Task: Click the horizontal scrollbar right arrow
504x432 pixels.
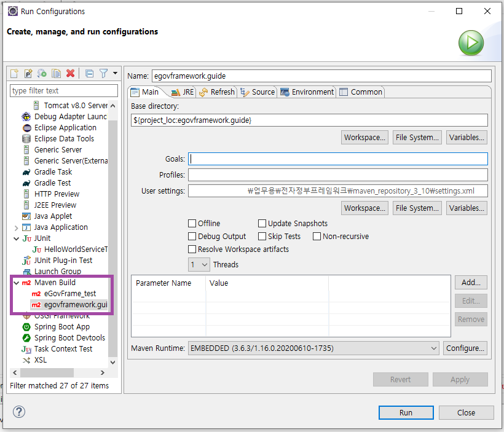Action: pos(103,373)
